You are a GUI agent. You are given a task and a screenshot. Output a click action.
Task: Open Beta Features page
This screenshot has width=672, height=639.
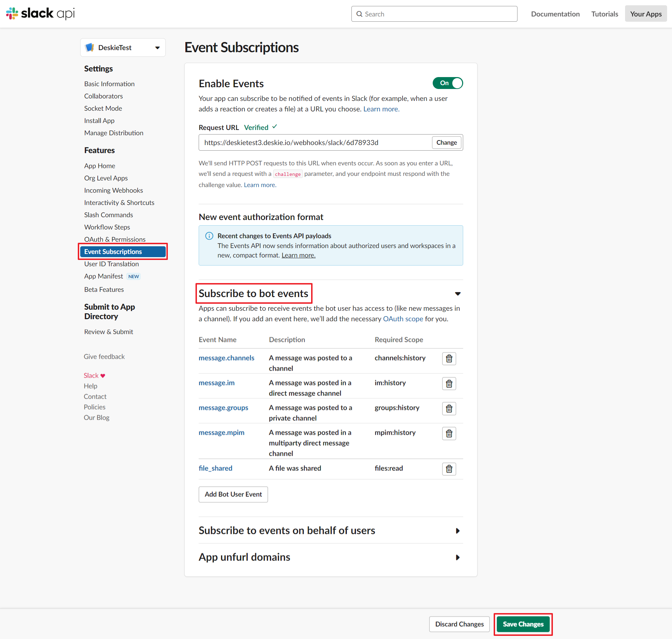(104, 289)
